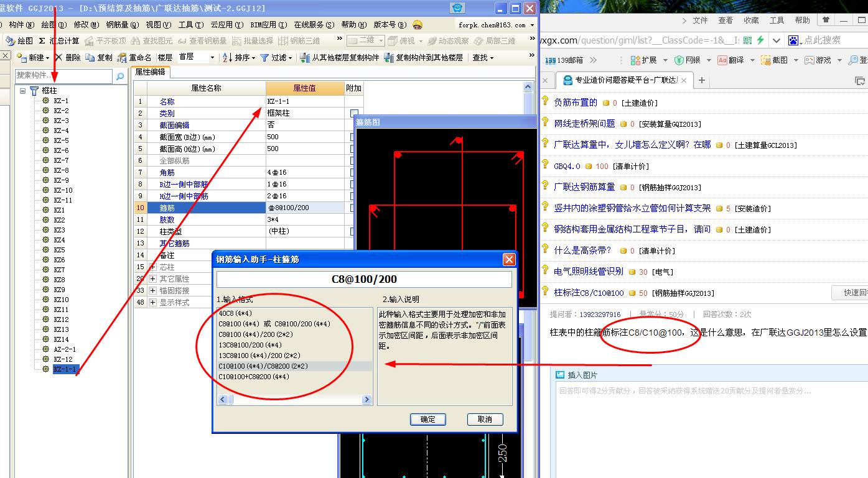
Task: Run 汇总计算 summary calculation
Action: click(x=59, y=41)
